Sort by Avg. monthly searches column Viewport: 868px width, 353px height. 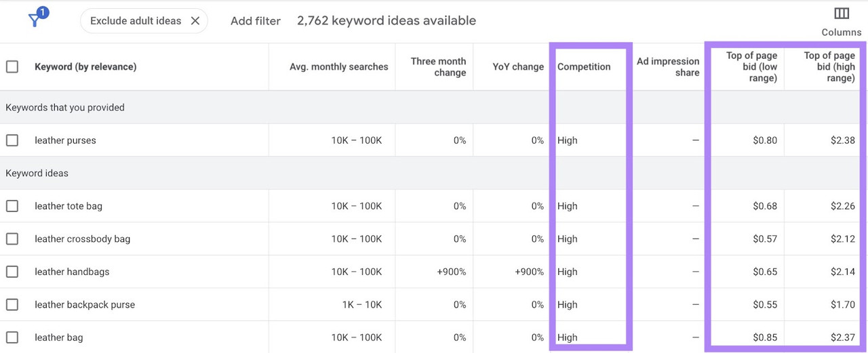339,66
